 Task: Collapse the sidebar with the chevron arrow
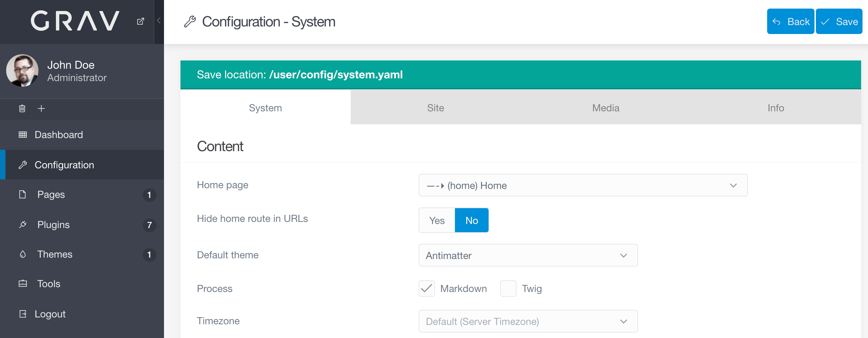pyautogui.click(x=158, y=20)
